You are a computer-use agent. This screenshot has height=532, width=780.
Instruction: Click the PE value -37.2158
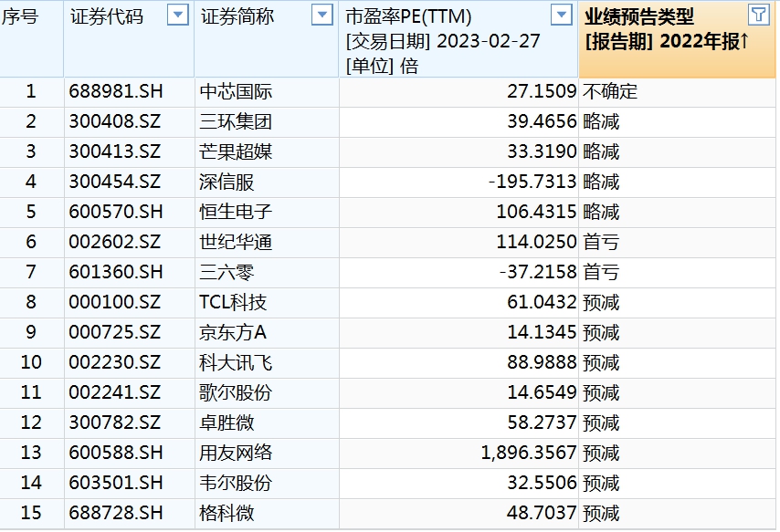point(538,272)
